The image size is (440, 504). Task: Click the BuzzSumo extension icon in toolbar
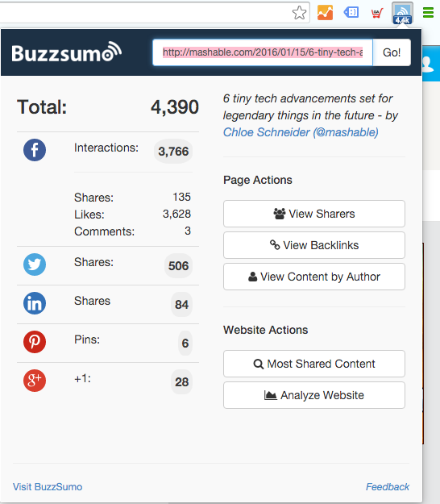(402, 13)
